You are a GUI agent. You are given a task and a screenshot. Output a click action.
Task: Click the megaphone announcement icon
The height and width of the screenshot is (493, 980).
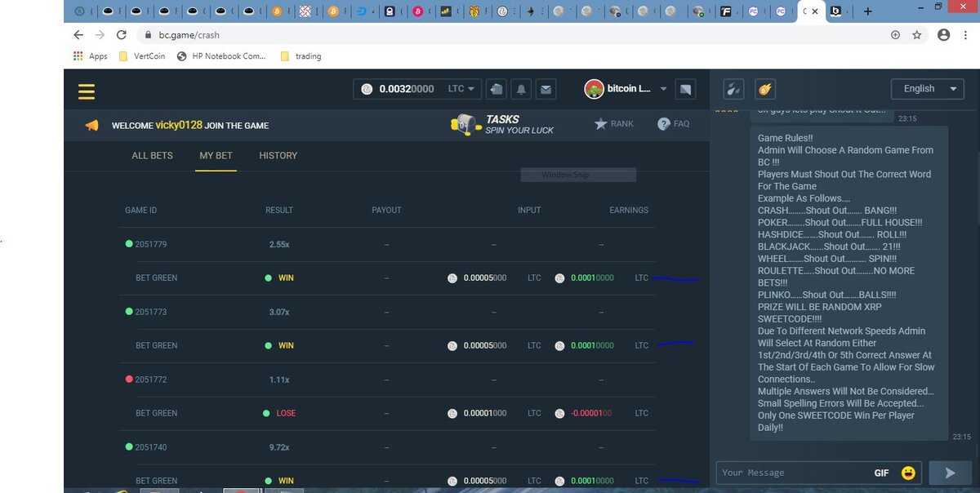92,126
